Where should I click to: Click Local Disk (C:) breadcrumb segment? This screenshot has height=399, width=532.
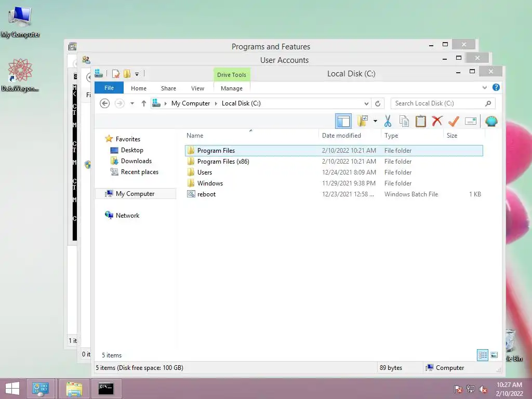pos(241,103)
